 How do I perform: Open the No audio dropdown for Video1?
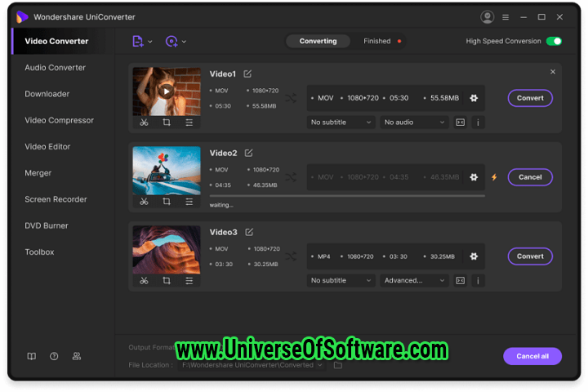414,122
